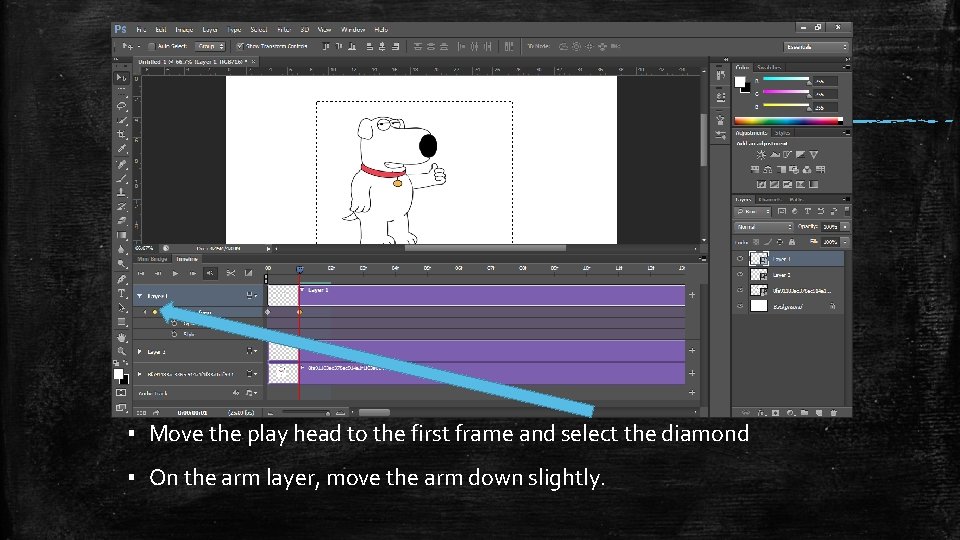Toggle the Auto-Select checkbox
Image resolution: width=960 pixels, height=540 pixels.
(151, 47)
